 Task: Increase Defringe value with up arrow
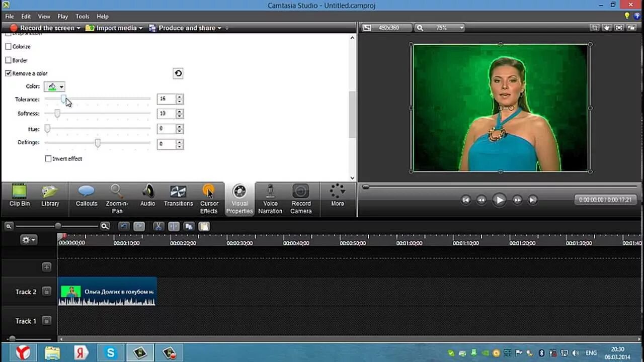(180, 142)
